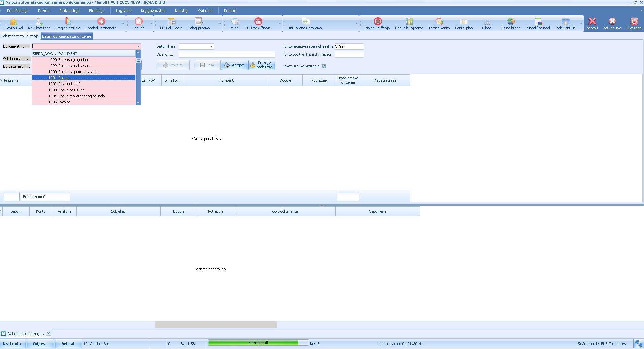Viewport: 644px width, 349px height.
Task: Select 990 Zatvaranje godine in the list
Action: tap(84, 60)
